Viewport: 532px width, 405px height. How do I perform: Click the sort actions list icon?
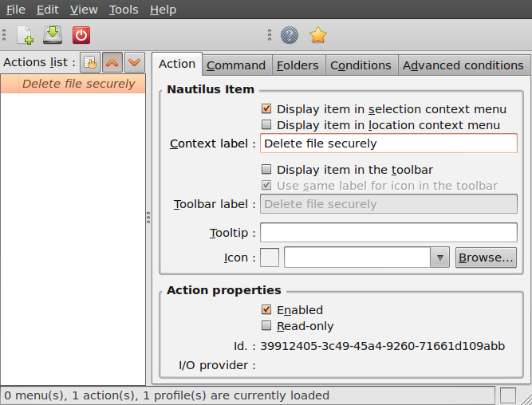[91, 62]
